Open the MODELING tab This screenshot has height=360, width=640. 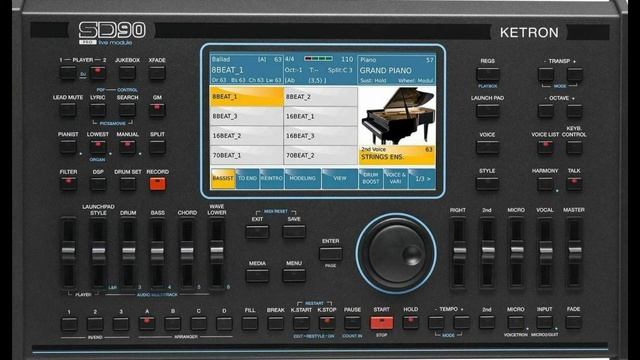(302, 178)
